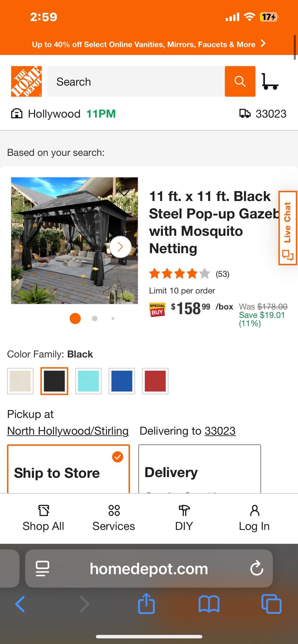Image resolution: width=298 pixels, height=644 pixels.
Task: Select the red color swatch
Action: tap(155, 381)
